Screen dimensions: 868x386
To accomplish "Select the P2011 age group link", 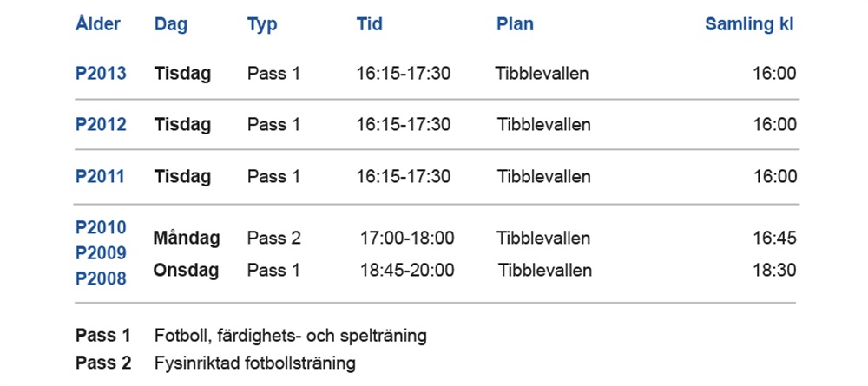I will tap(100, 176).
